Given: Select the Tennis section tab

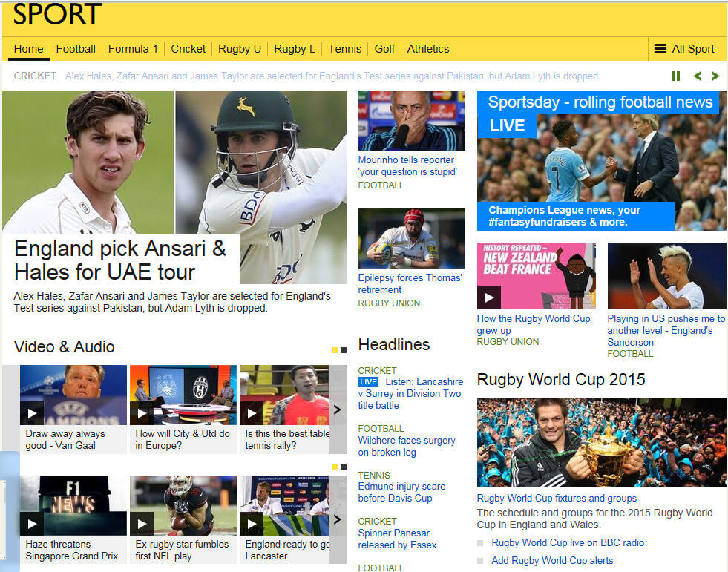Looking at the screenshot, I should [344, 49].
